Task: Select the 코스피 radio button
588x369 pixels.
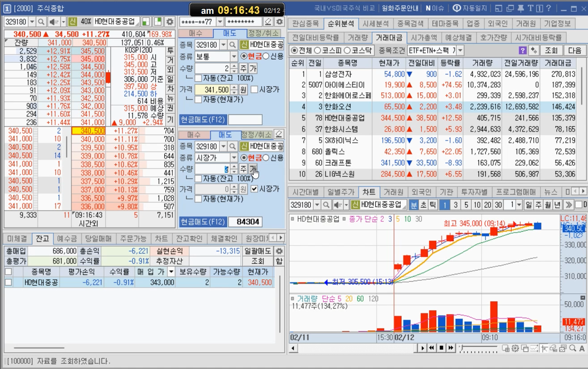Action: point(318,50)
